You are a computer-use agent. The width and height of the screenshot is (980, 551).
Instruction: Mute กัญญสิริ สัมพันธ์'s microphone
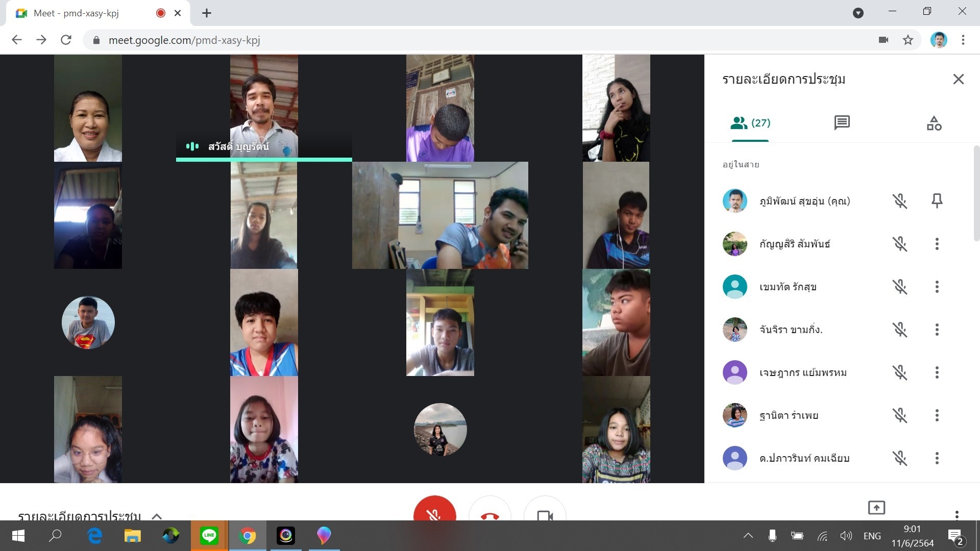pyautogui.click(x=899, y=244)
